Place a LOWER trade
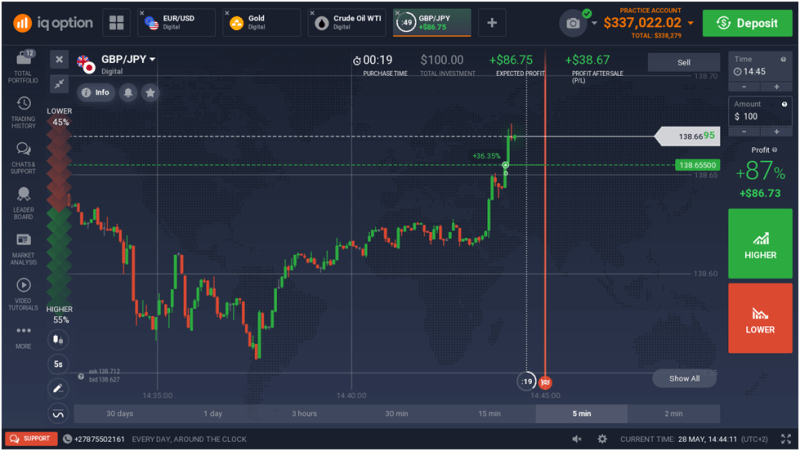 point(760,318)
